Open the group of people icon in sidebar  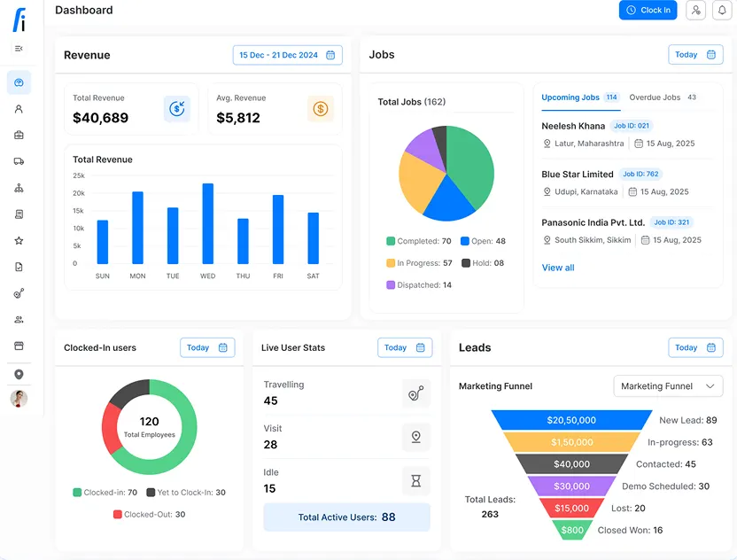coord(19,320)
